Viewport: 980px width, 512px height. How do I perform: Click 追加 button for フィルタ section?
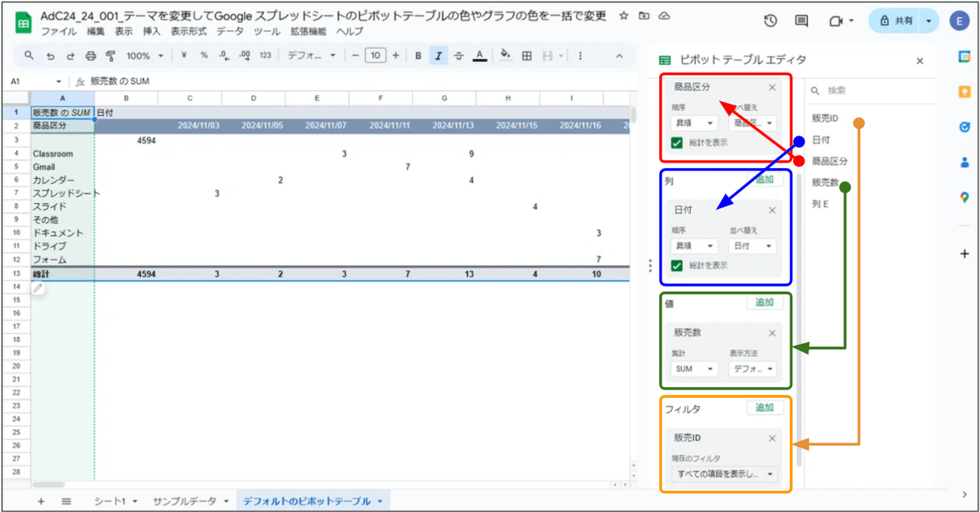[764, 407]
